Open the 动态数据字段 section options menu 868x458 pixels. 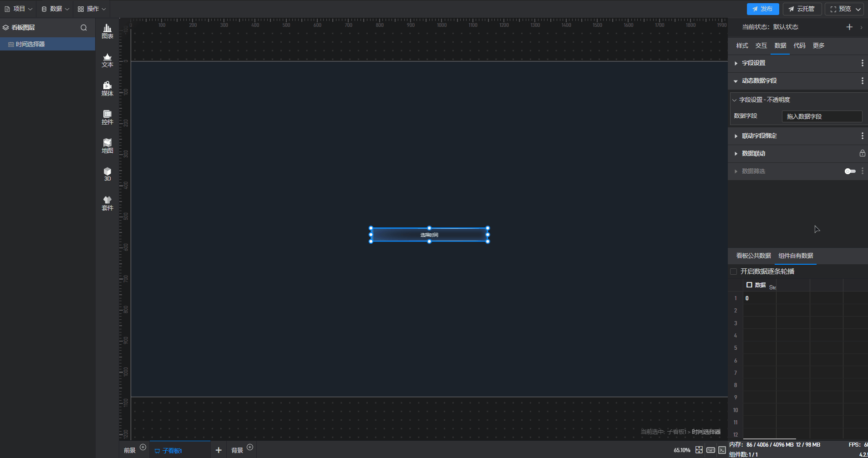862,81
